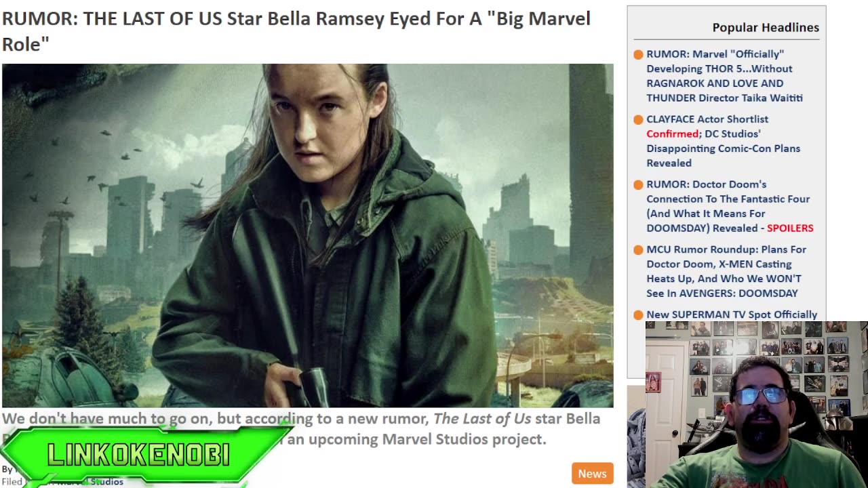Click the Popular Headlines heading

[x=766, y=27]
